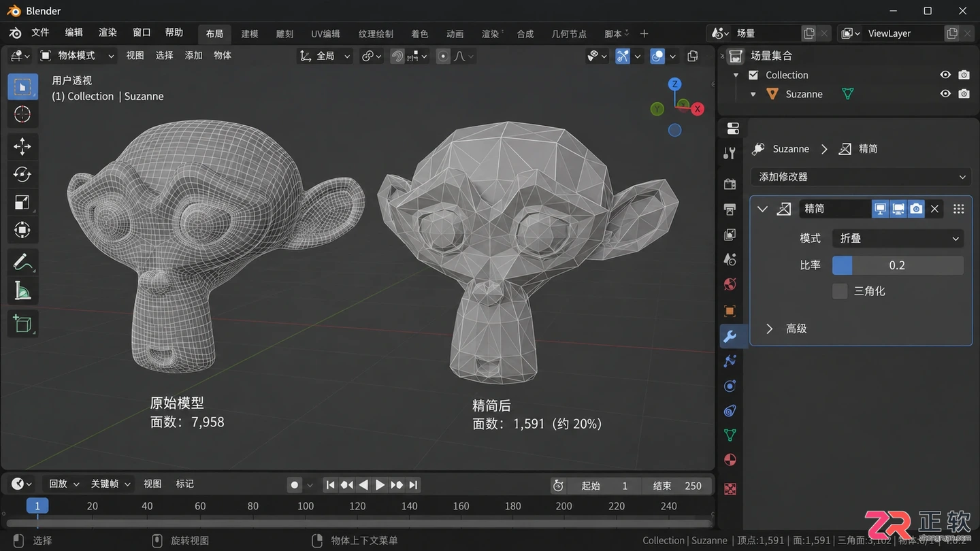The image size is (980, 551).
Task: Switch to the 建模 workspace tab
Action: 250,33
